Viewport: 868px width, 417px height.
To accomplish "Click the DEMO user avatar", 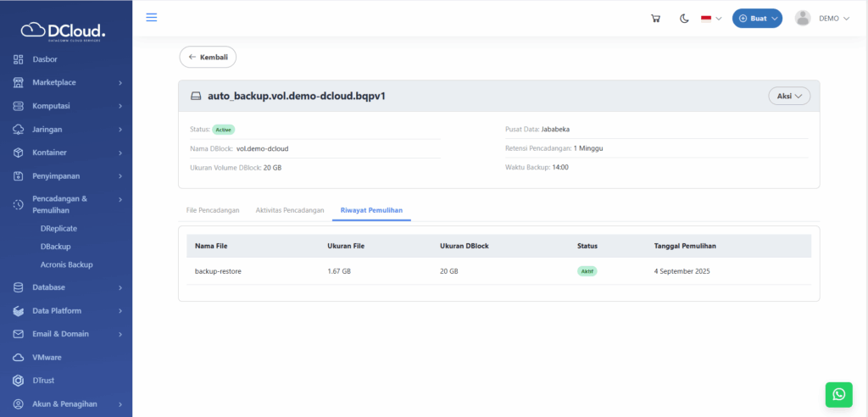I will pos(803,19).
